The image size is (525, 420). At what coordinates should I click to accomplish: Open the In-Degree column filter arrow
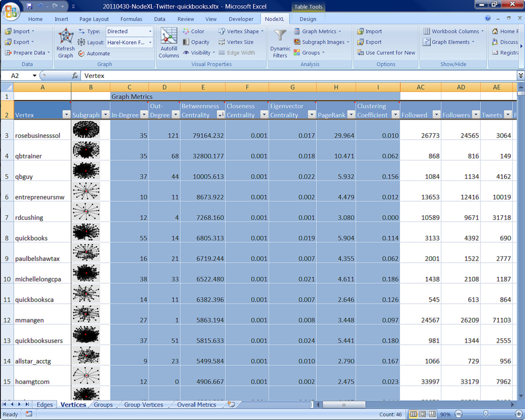(x=144, y=114)
